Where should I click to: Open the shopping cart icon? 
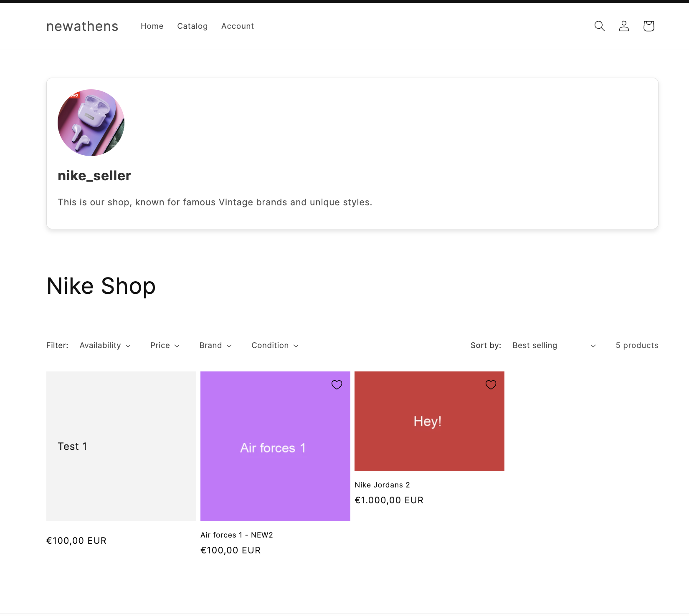pyautogui.click(x=648, y=26)
